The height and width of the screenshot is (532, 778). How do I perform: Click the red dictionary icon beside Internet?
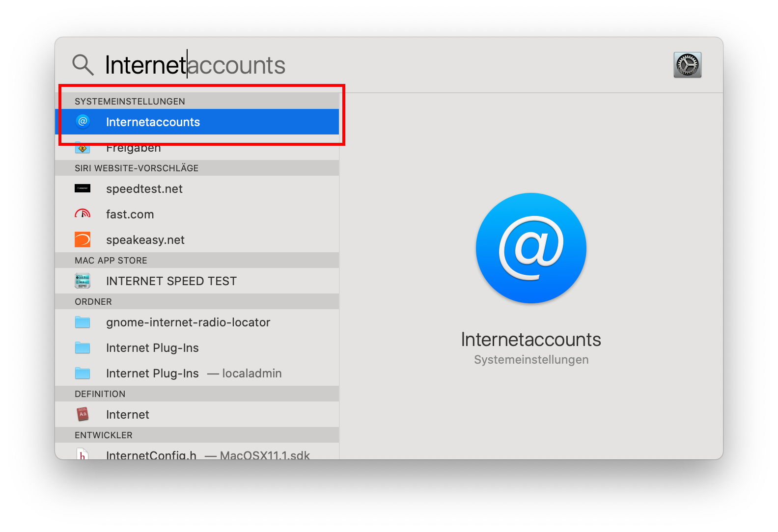(83, 414)
